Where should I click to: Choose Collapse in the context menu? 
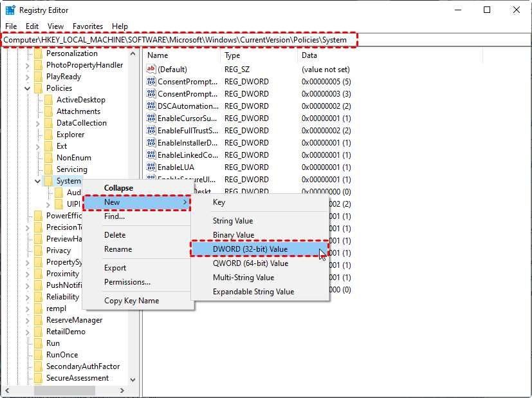pyautogui.click(x=138, y=188)
